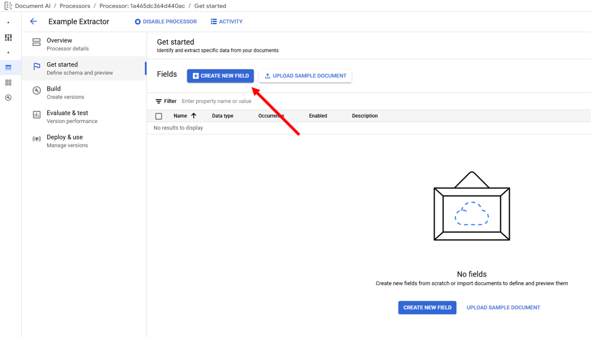This screenshot has height=364, width=592.
Task: Click top Upload Sample Document button
Action: coord(305,76)
